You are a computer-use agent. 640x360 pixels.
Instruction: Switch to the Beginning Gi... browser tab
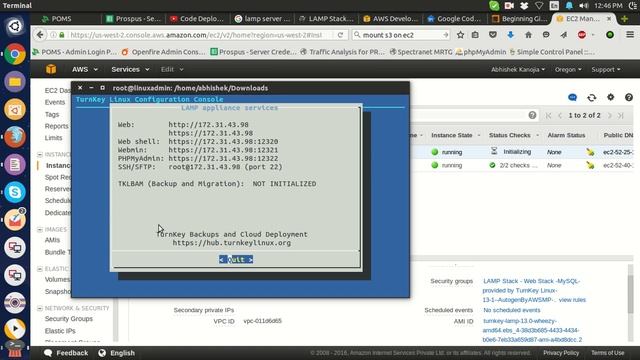tap(520, 19)
